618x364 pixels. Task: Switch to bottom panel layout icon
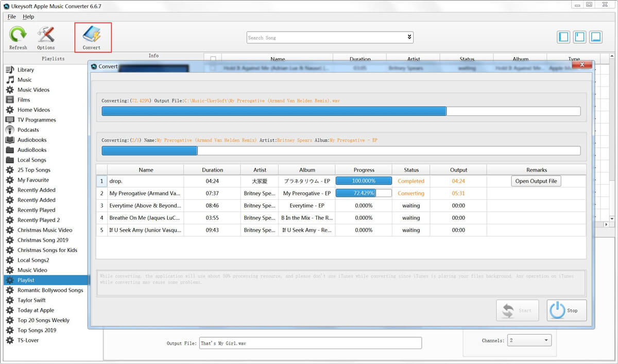[596, 37]
